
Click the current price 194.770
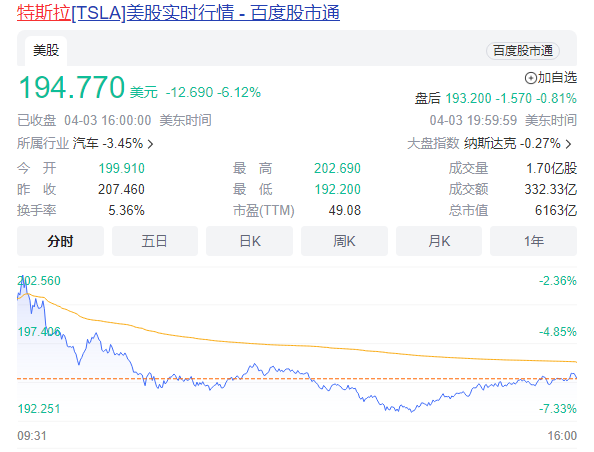(x=72, y=88)
